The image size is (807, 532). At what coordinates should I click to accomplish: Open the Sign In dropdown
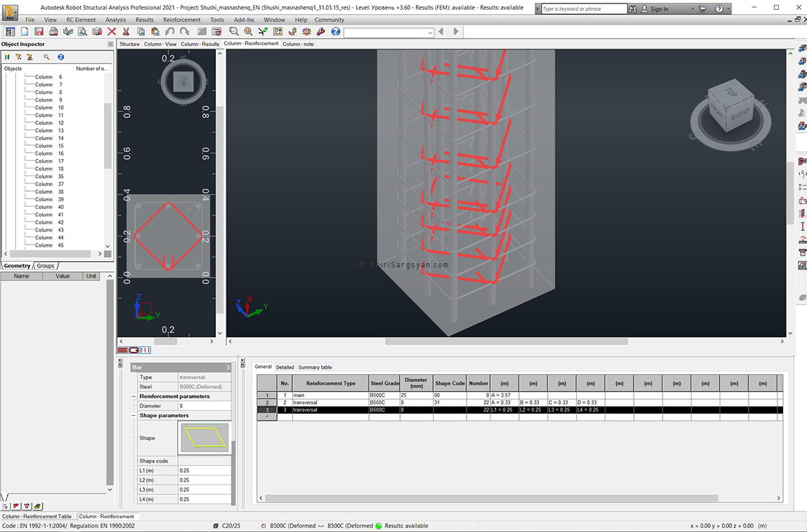tap(692, 9)
